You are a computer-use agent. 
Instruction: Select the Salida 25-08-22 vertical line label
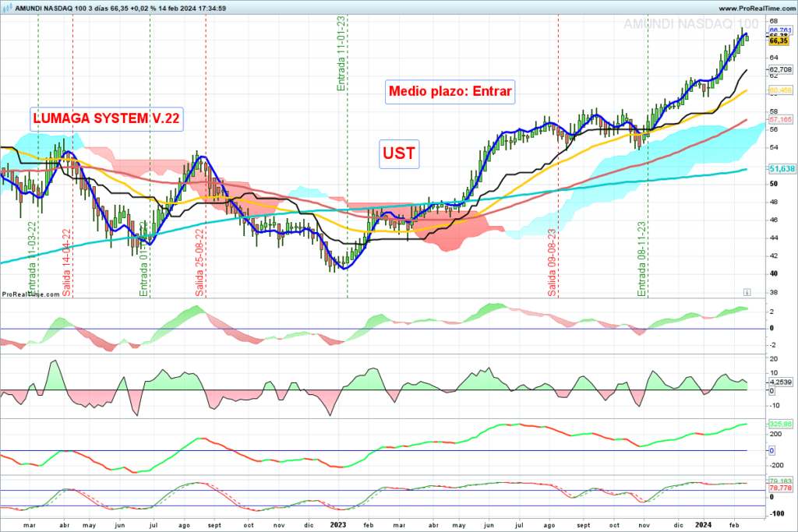coord(199,262)
